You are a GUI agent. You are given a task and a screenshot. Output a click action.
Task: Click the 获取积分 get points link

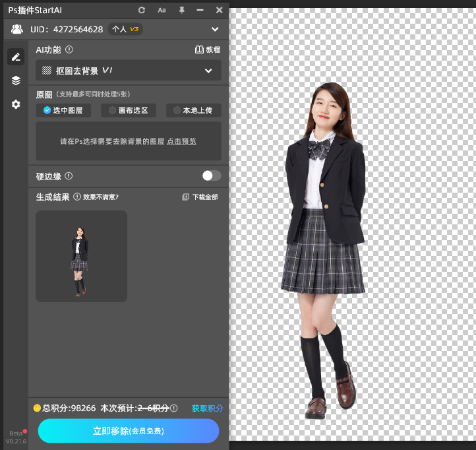coord(207,408)
